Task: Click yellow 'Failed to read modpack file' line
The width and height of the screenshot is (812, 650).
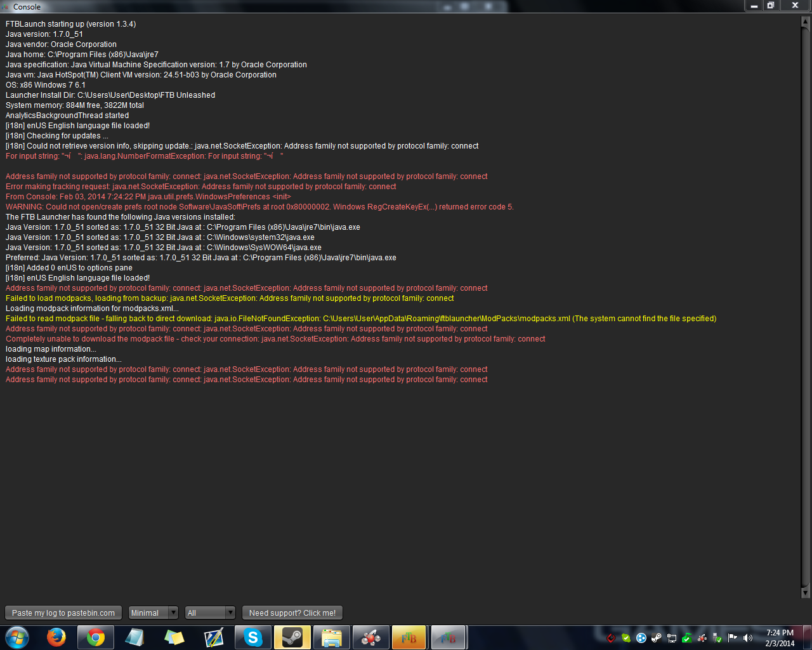Action: pos(361,319)
